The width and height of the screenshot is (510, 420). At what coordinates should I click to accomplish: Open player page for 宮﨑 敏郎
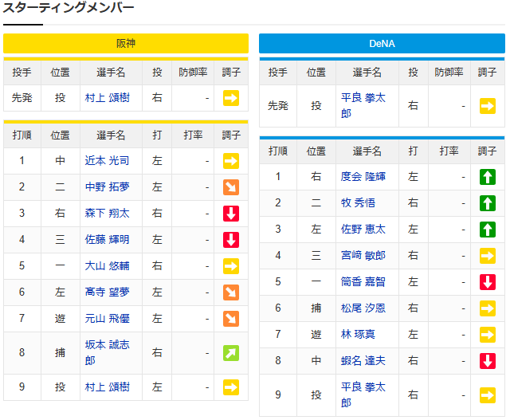[x=363, y=255]
